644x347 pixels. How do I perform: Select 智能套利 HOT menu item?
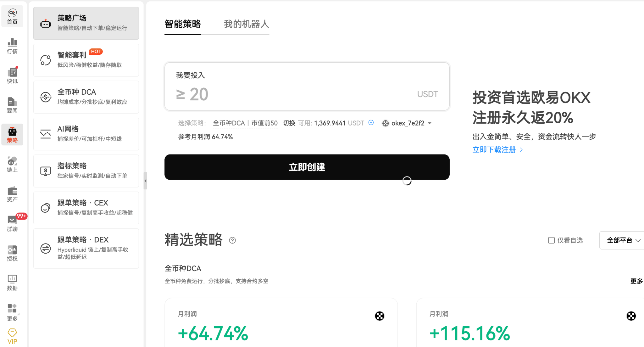tap(86, 60)
